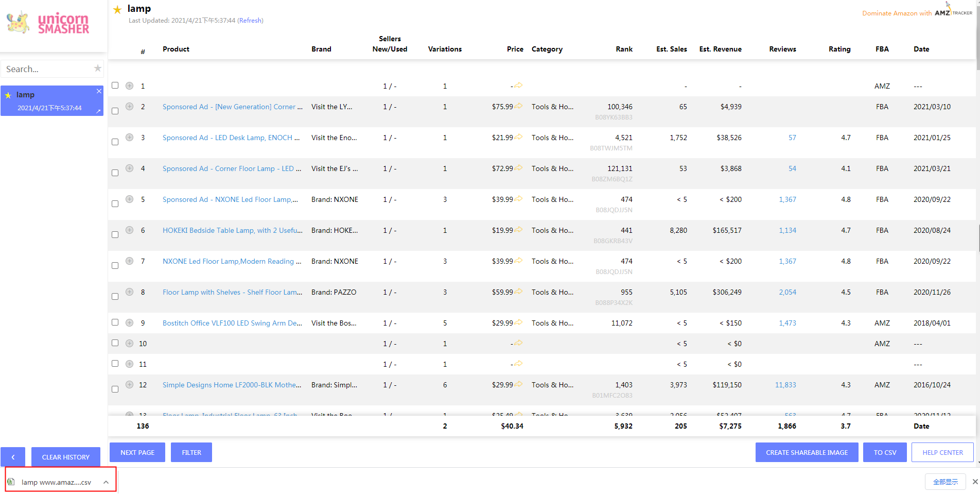Click price share arrow for $72.99 row
Image resolution: width=980 pixels, height=494 pixels.
[x=518, y=168]
